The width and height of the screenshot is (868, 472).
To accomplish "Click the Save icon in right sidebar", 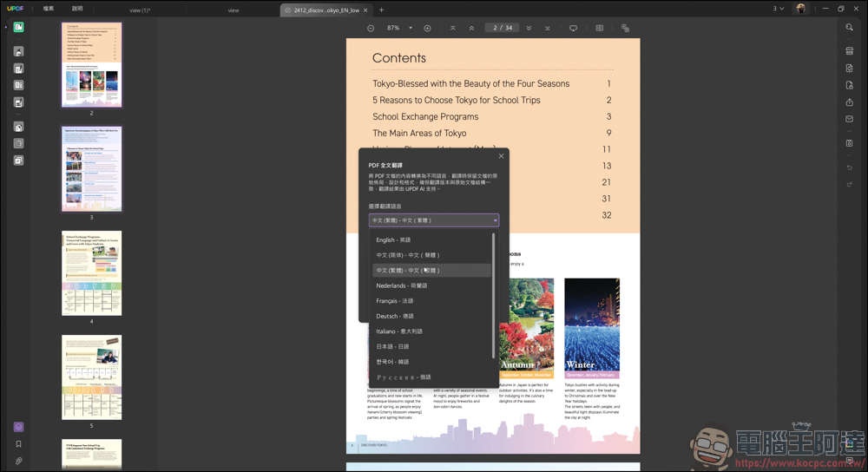I will tap(849, 143).
